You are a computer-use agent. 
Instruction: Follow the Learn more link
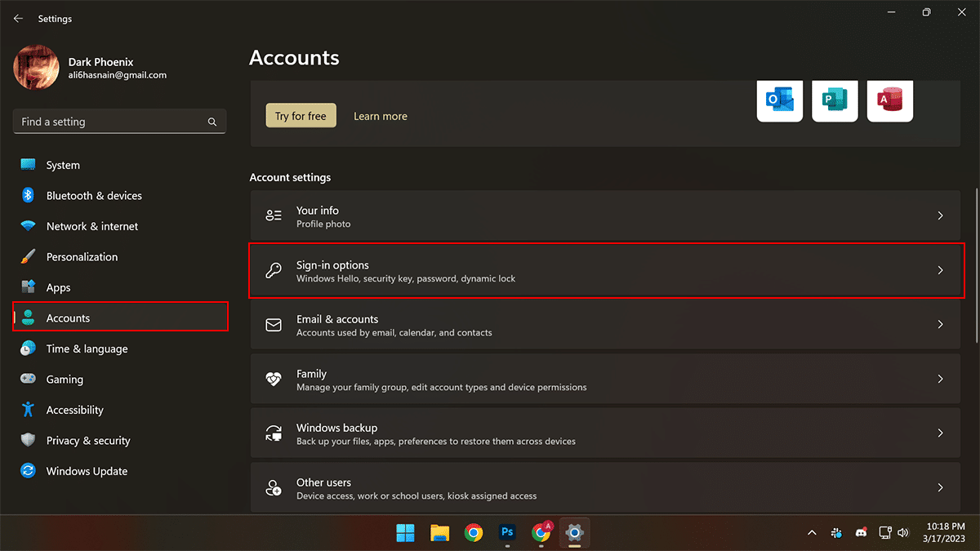380,116
